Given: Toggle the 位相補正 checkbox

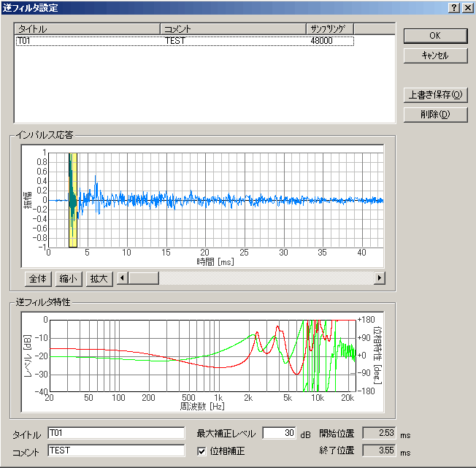Looking at the screenshot, I should (201, 451).
